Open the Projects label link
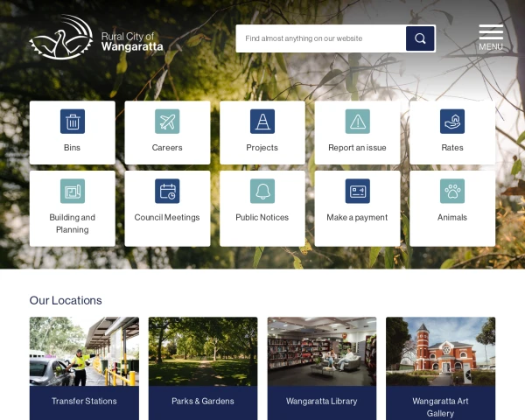This screenshot has height=420, width=525. coord(262,148)
